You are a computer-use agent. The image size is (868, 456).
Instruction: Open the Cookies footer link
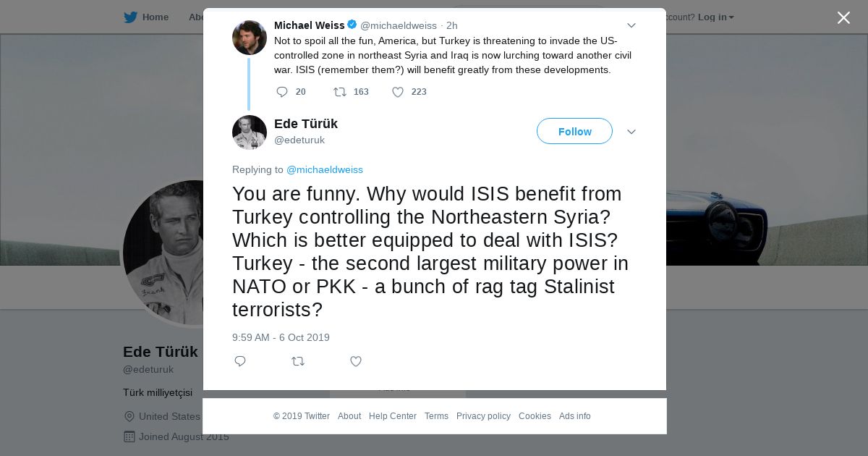(535, 416)
